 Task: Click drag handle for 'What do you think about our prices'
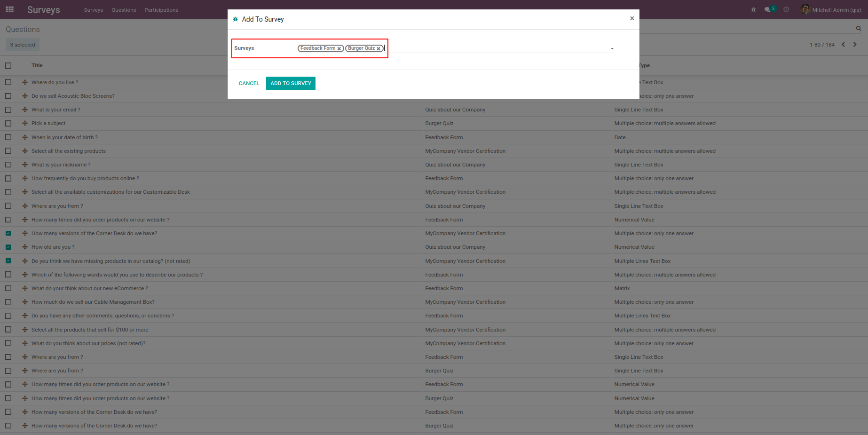(x=25, y=343)
